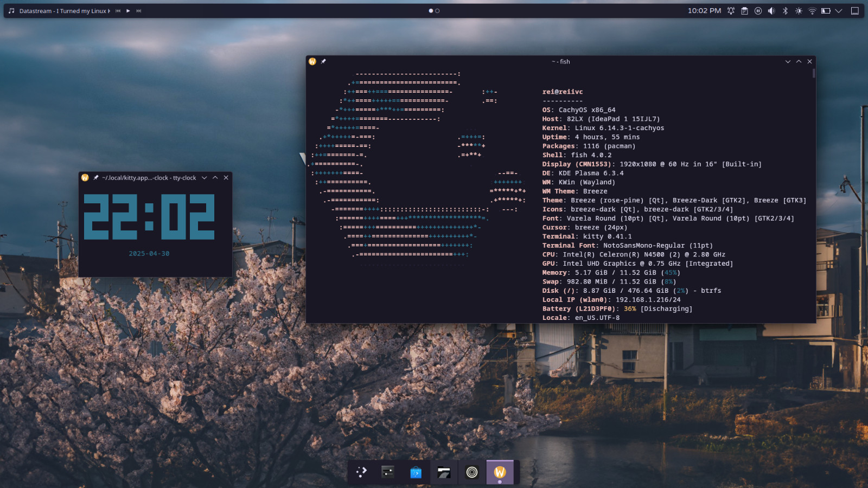
Task: Open the brightness and color tray control
Action: tap(799, 11)
